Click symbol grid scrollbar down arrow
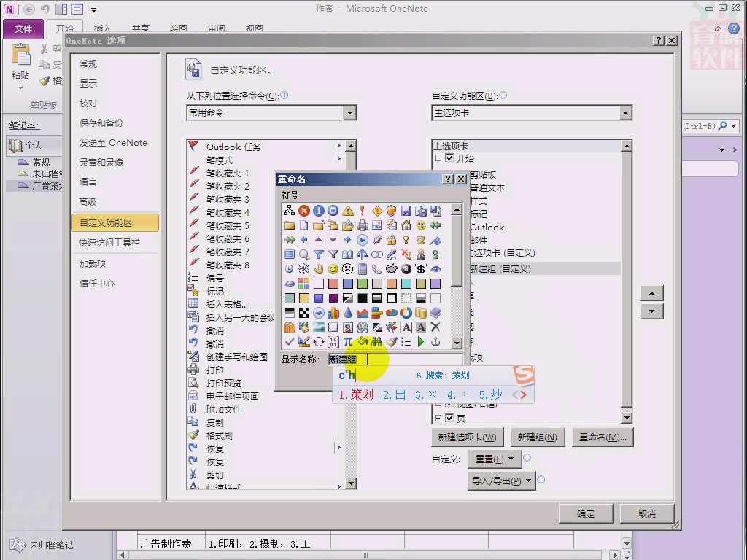 pyautogui.click(x=457, y=343)
